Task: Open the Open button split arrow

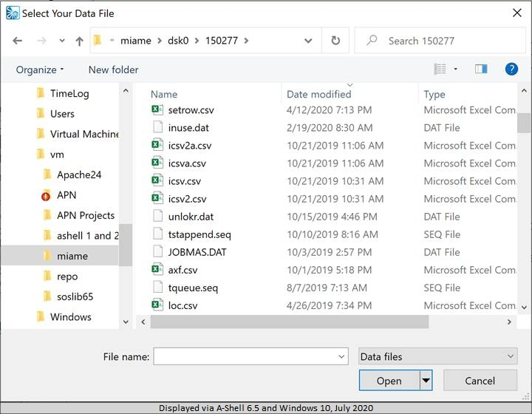Action: (x=426, y=381)
